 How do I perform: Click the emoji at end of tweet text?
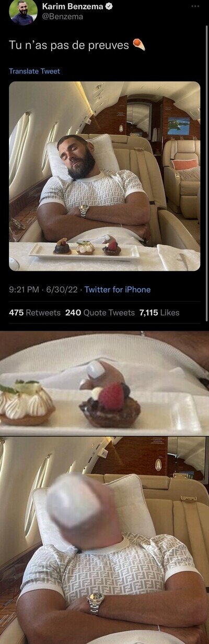(139, 45)
